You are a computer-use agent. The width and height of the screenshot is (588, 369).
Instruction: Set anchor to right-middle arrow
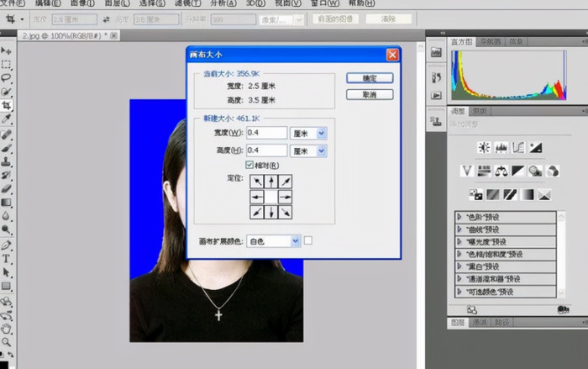(x=285, y=197)
